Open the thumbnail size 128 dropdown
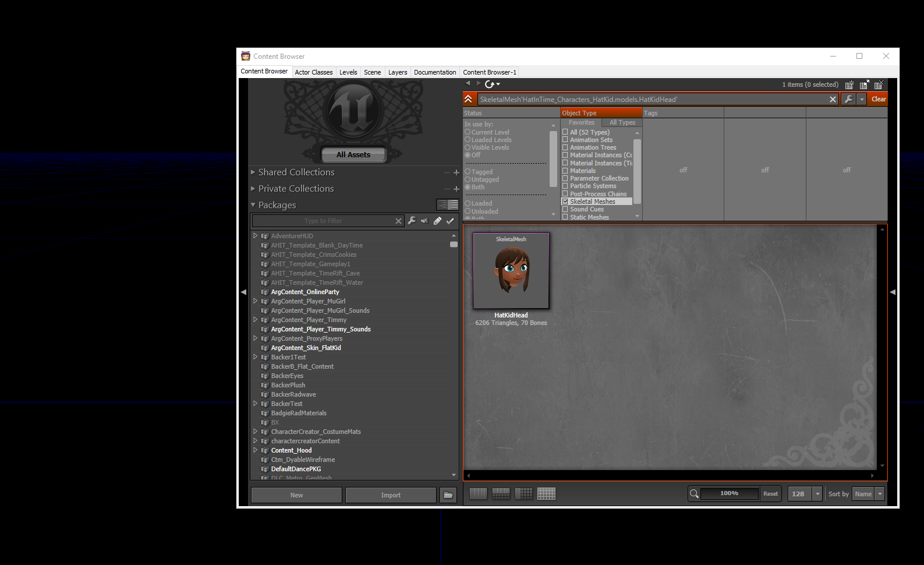Image resolution: width=924 pixels, height=565 pixels. tap(817, 494)
